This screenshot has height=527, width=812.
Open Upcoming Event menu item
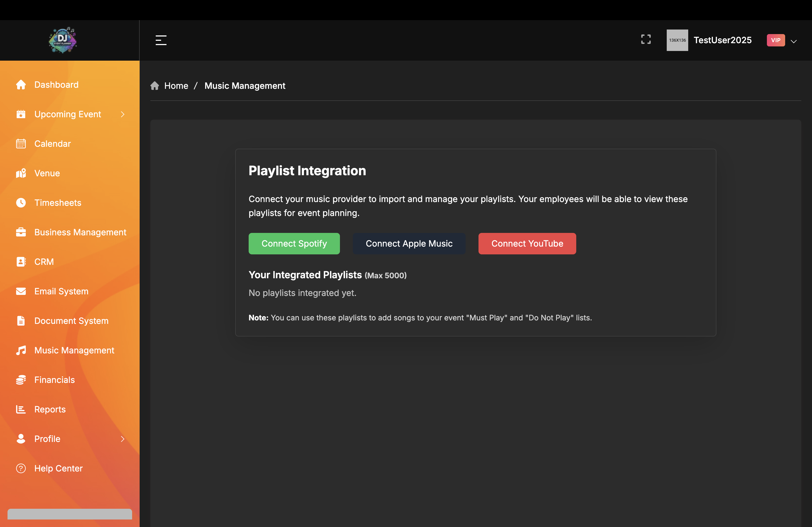68,114
